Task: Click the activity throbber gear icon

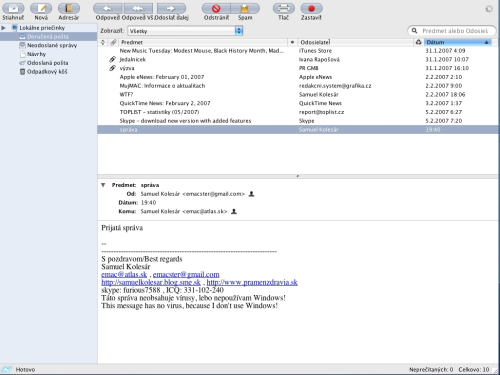Action: point(489,9)
